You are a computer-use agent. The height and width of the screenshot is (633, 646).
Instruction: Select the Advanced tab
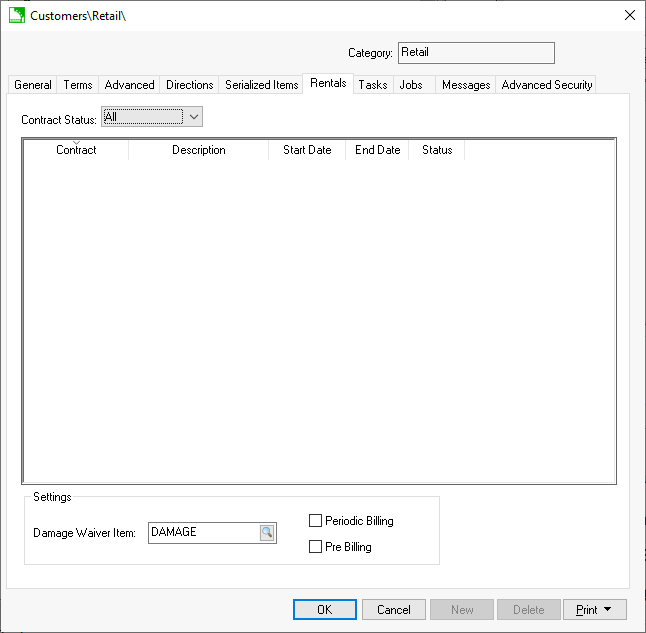pos(130,86)
